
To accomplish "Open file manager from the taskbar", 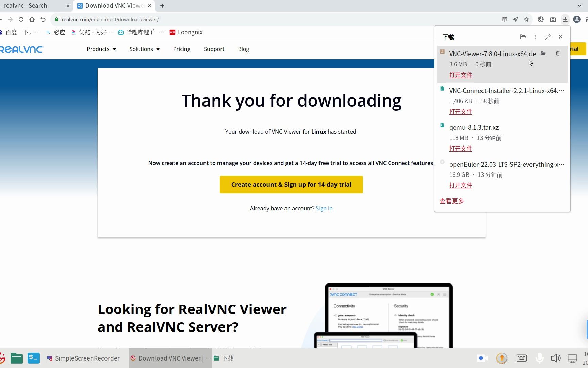I will [x=17, y=358].
